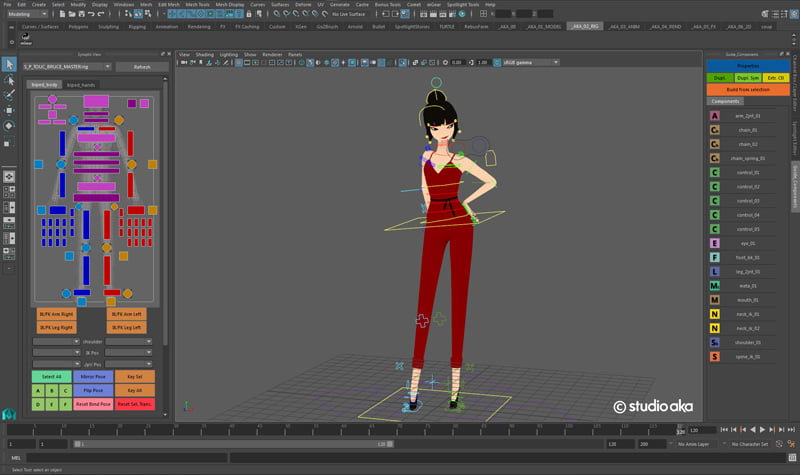Toggle Channel Box panel icon at top right
The height and width of the screenshot is (475, 800).
[794, 14]
